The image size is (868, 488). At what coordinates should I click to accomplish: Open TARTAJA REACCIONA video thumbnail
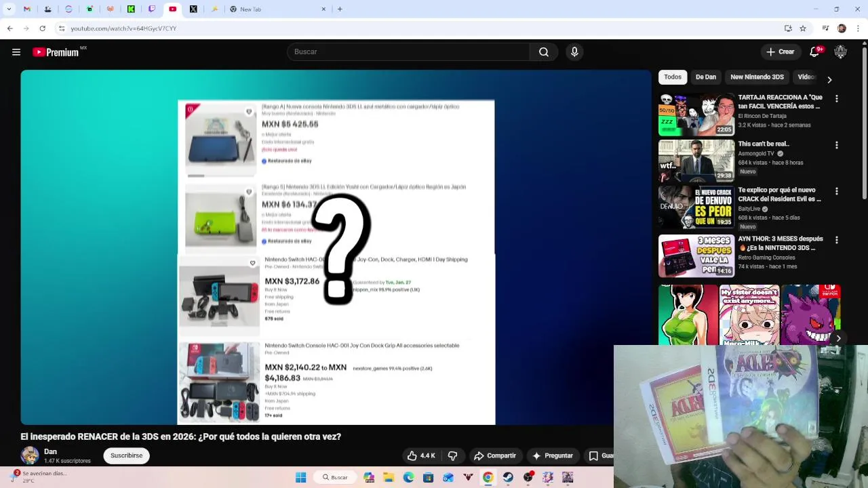tap(696, 115)
